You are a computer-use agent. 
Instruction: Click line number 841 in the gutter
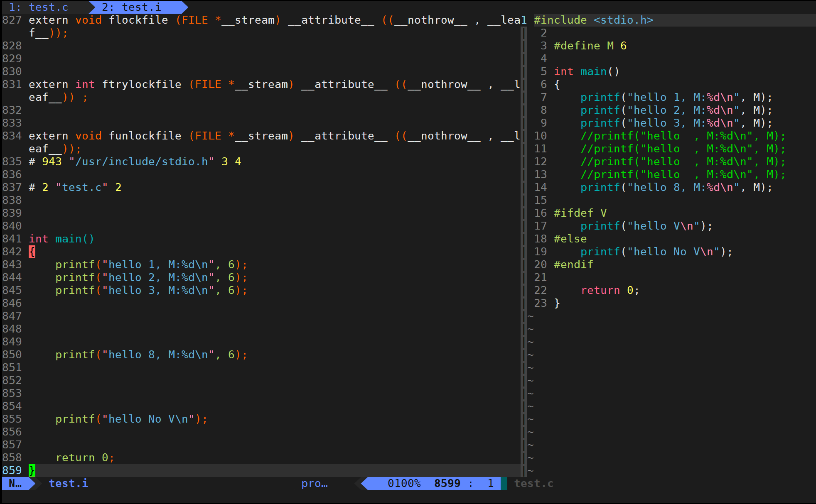click(x=12, y=239)
